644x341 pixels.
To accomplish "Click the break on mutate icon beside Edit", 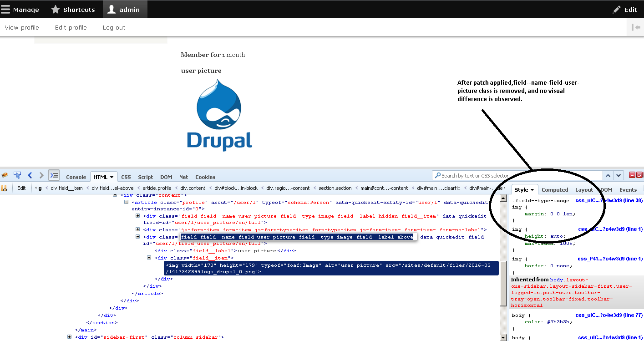I will point(5,188).
